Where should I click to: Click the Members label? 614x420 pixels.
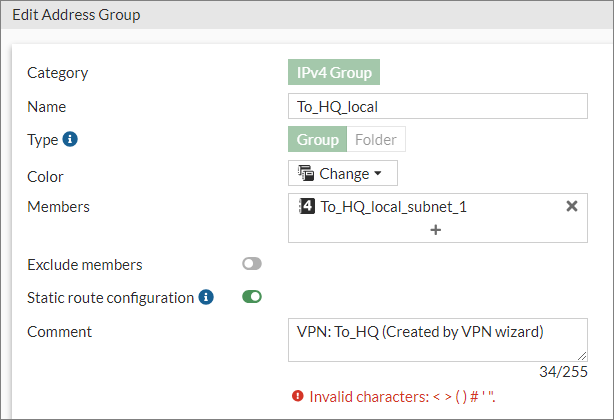point(58,207)
